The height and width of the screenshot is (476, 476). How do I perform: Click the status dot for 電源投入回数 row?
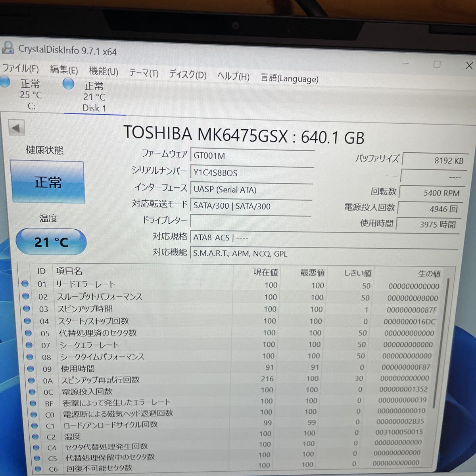tap(32, 392)
